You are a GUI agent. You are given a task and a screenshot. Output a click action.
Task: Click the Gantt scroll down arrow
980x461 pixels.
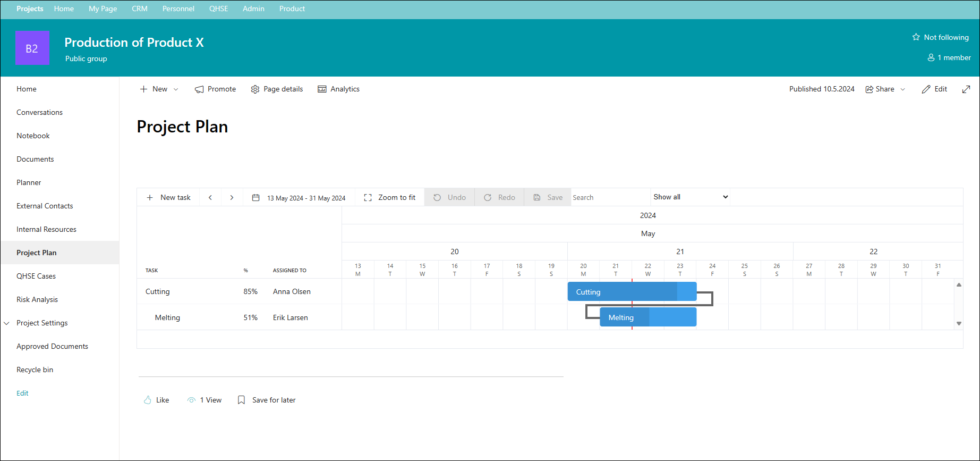tap(959, 323)
